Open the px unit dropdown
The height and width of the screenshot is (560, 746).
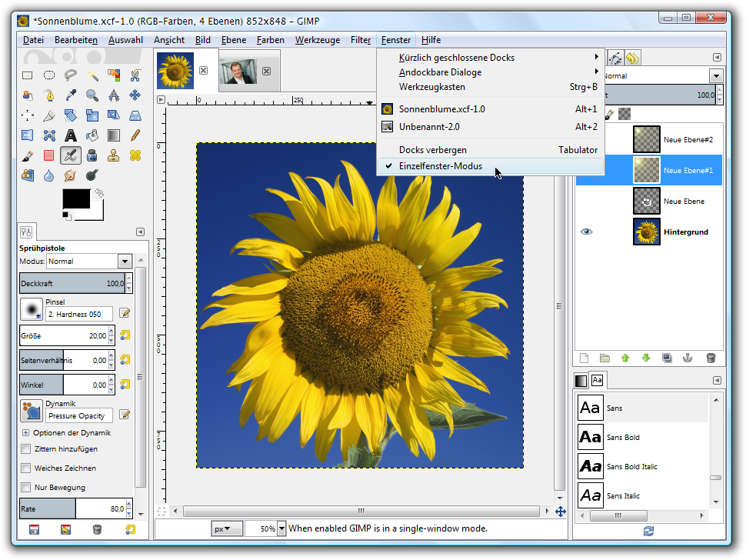click(x=227, y=528)
